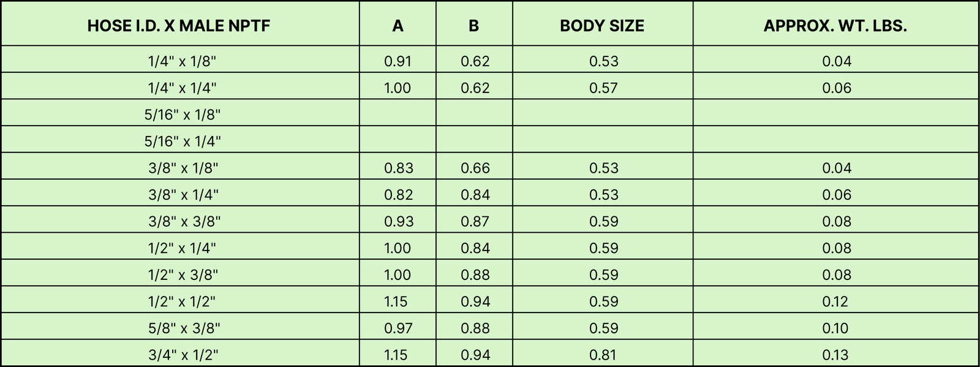The height and width of the screenshot is (367, 980).
Task: Select the 3/4" x 1/2" size cell
Action: [183, 355]
